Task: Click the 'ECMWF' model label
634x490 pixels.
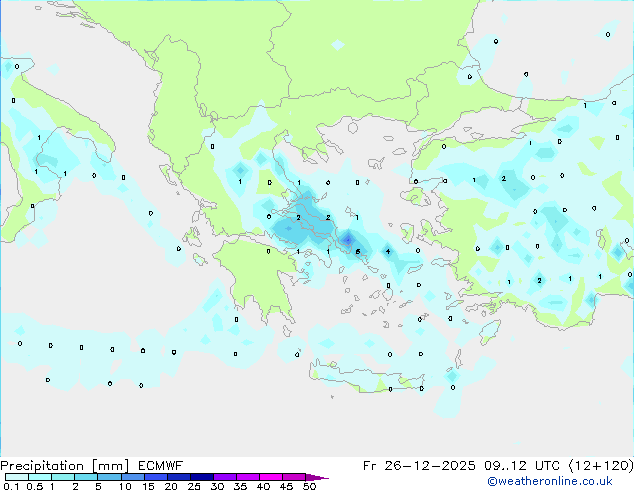Action: point(161,466)
